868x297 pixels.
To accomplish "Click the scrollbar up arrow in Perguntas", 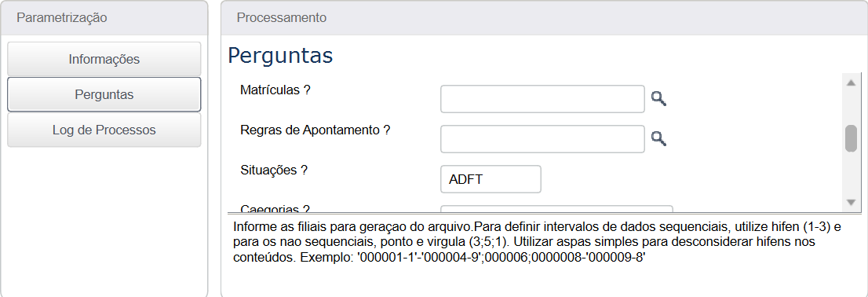I will [851, 82].
